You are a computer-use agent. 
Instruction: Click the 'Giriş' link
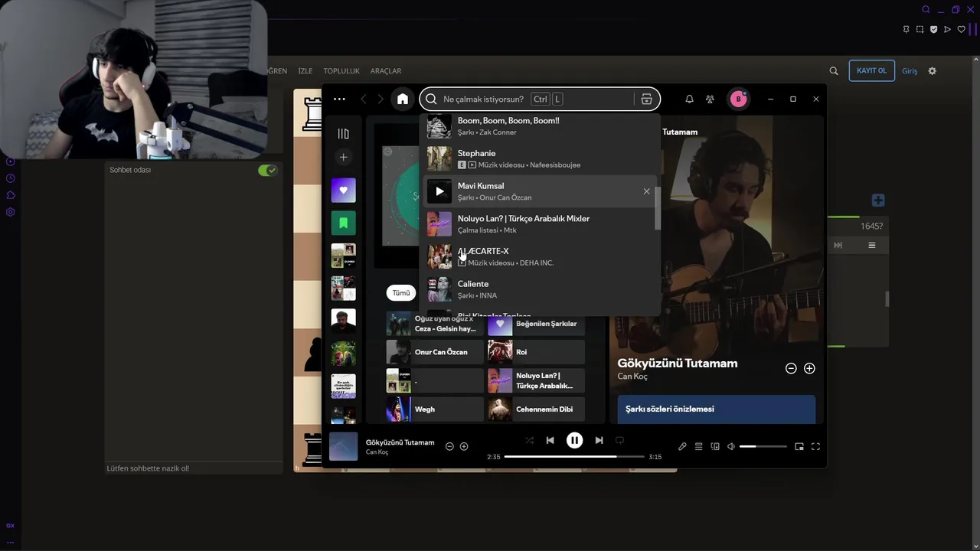pos(910,71)
